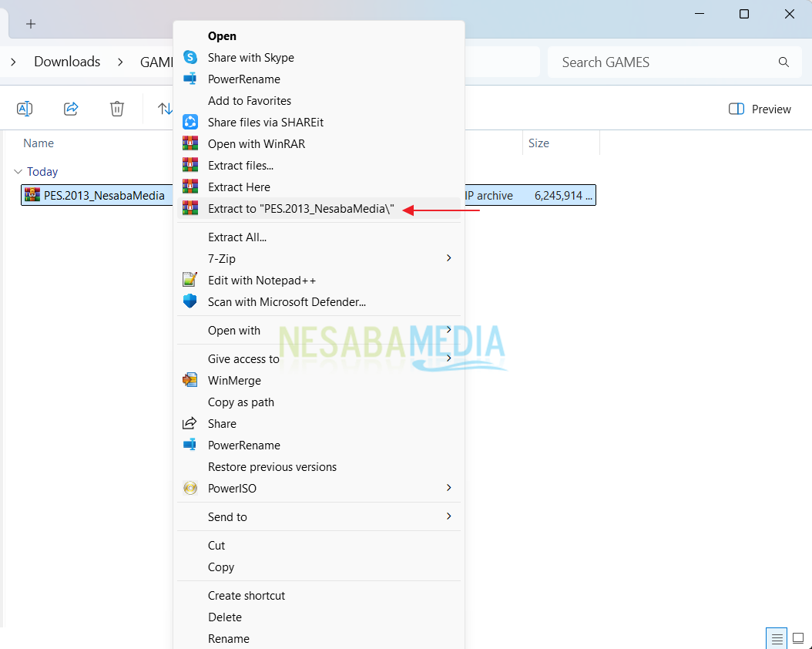Expand the PowerISO submenu
The image size is (812, 649).
[449, 487]
